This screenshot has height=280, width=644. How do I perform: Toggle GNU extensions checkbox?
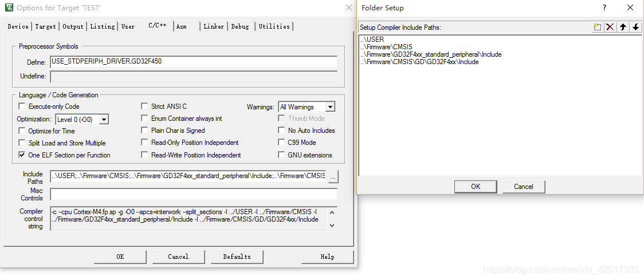tap(281, 155)
